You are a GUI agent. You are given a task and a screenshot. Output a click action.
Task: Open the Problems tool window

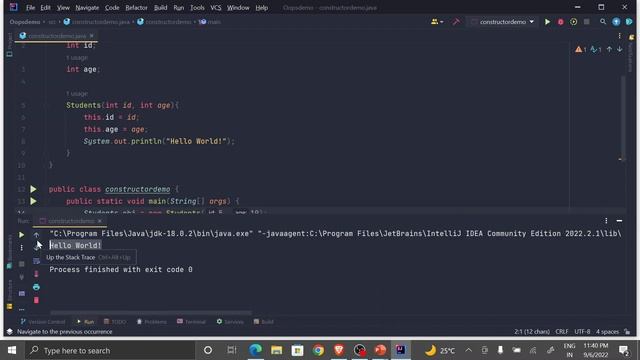click(152, 322)
